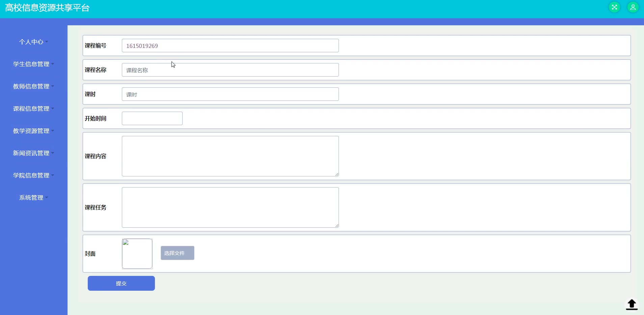
Task: Expand the 系统管理 sidebar menu
Action: 34,198
